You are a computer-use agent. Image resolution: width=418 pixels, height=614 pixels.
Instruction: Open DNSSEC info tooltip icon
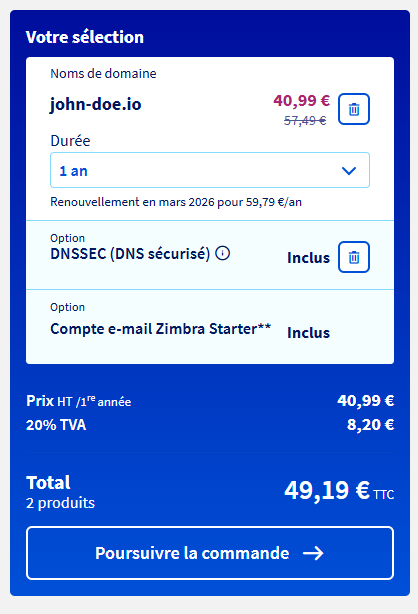click(223, 253)
